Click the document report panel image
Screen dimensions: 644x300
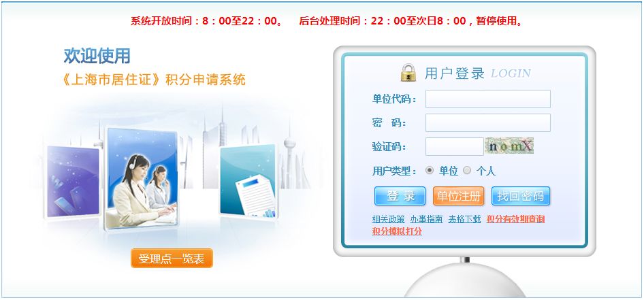pyautogui.click(x=248, y=182)
